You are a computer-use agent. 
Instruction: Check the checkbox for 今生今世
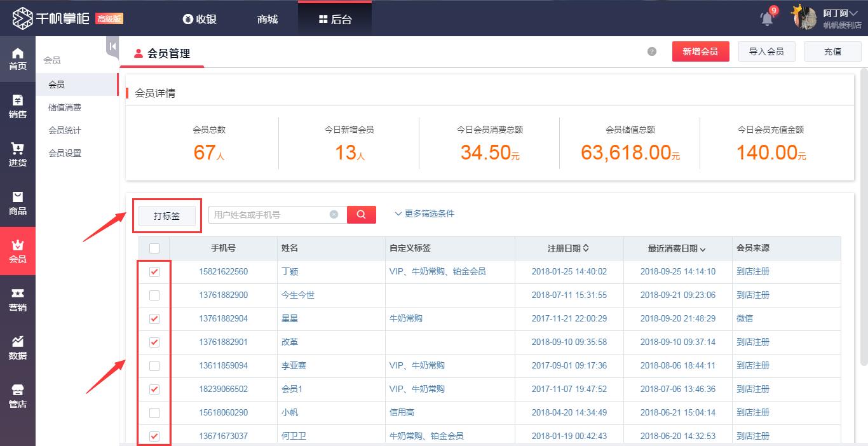pyautogui.click(x=154, y=295)
